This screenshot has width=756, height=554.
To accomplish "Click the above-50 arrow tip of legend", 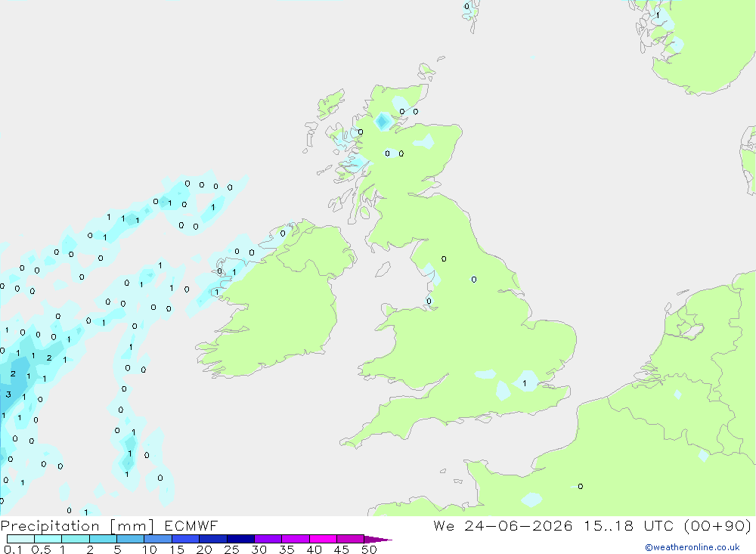I will (x=377, y=540).
